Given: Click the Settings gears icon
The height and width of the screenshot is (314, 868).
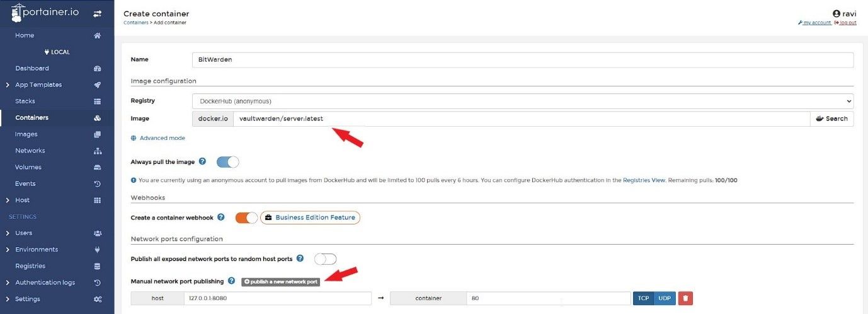Looking at the screenshot, I should coord(98,299).
